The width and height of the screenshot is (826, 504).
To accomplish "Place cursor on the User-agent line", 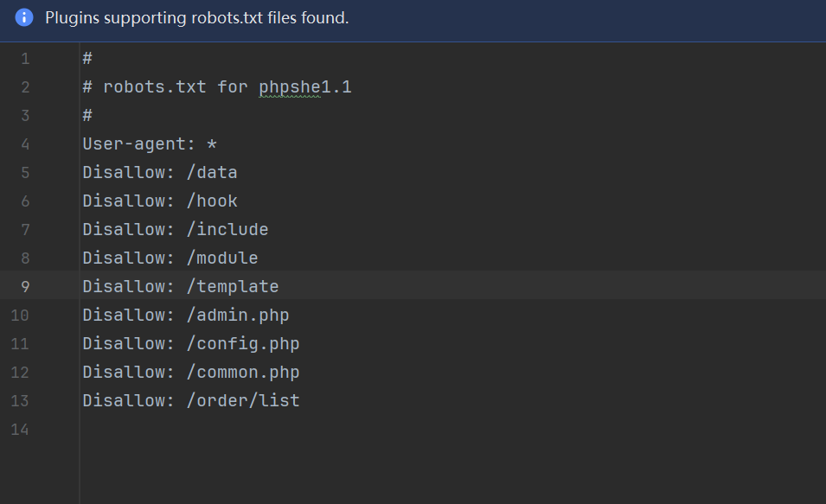I will [x=138, y=144].
